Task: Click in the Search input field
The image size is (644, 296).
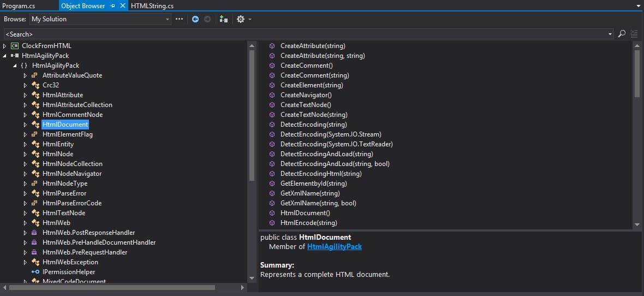Action: click(305, 34)
